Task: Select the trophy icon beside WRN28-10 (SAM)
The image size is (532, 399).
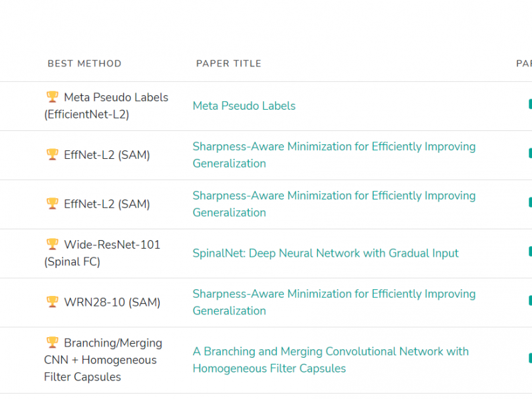Action: (x=53, y=302)
